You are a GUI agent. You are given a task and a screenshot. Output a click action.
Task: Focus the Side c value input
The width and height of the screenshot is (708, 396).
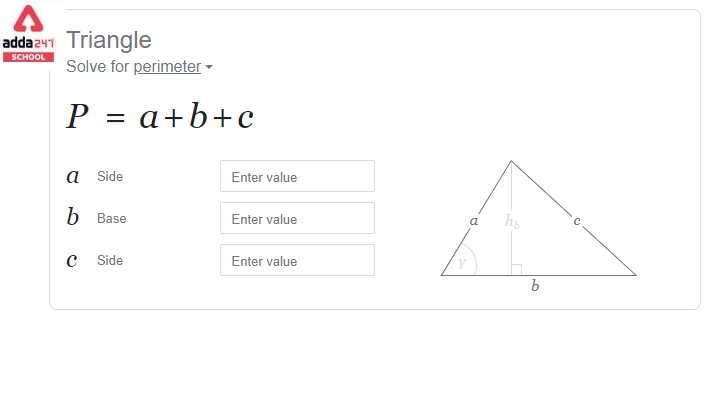point(297,260)
